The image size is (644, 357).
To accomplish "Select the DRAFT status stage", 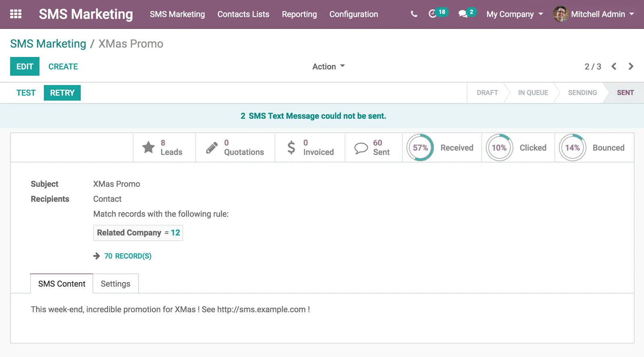I will [x=487, y=93].
